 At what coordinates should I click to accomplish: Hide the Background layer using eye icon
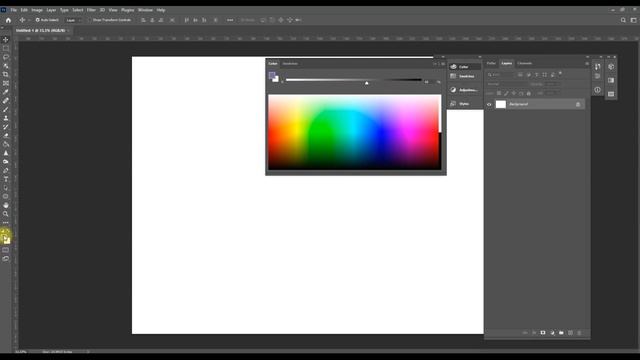tap(489, 104)
